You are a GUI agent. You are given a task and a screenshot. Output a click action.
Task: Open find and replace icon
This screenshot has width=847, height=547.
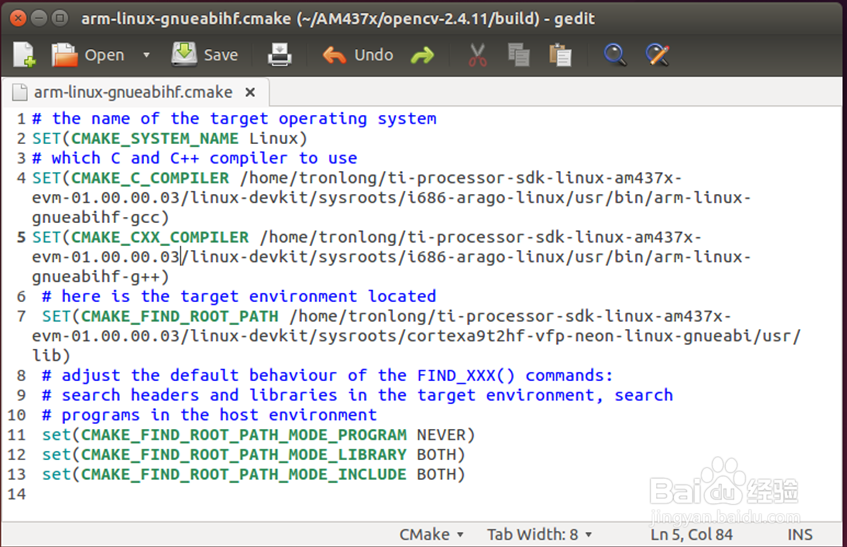pyautogui.click(x=657, y=55)
